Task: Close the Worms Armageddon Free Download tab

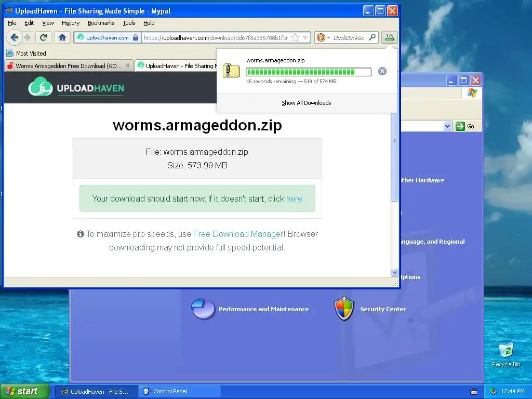Action: pos(128,65)
